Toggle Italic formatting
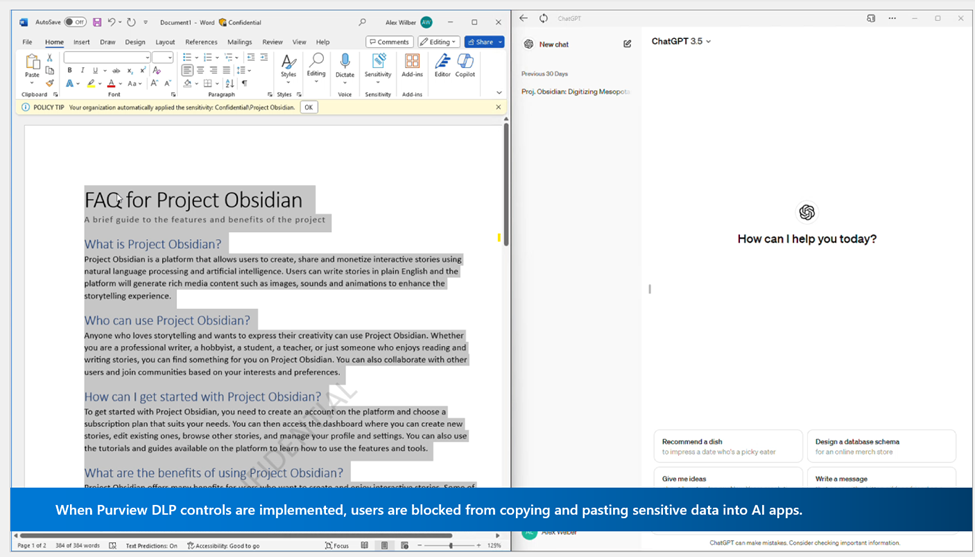 pyautogui.click(x=82, y=70)
